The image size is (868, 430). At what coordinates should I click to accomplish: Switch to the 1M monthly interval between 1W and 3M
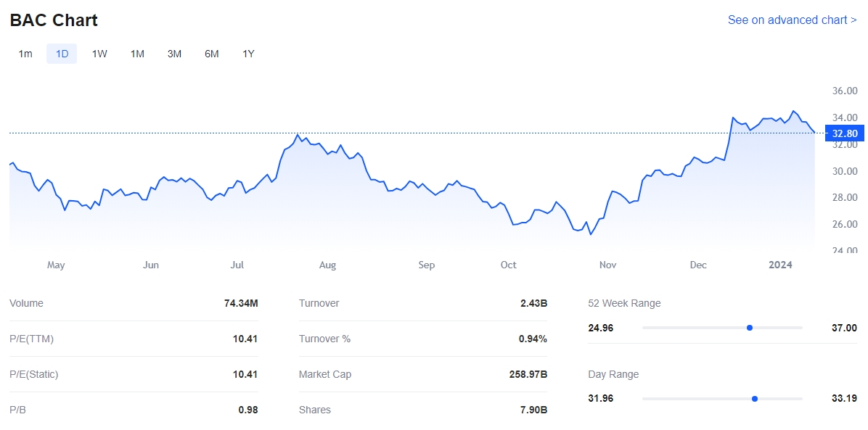coord(137,54)
